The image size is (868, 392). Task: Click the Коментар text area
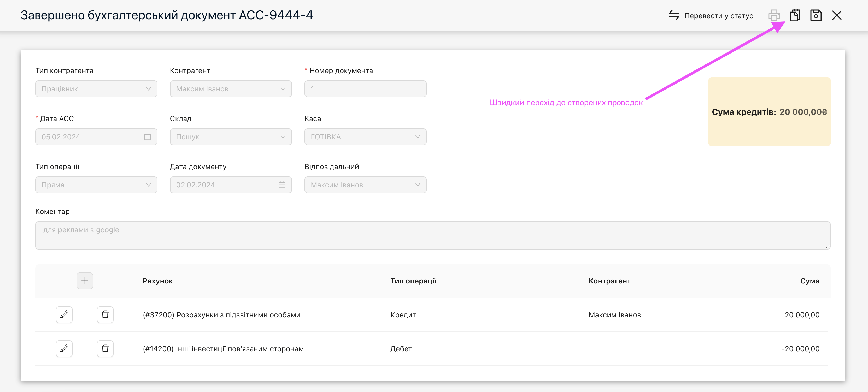point(433,235)
